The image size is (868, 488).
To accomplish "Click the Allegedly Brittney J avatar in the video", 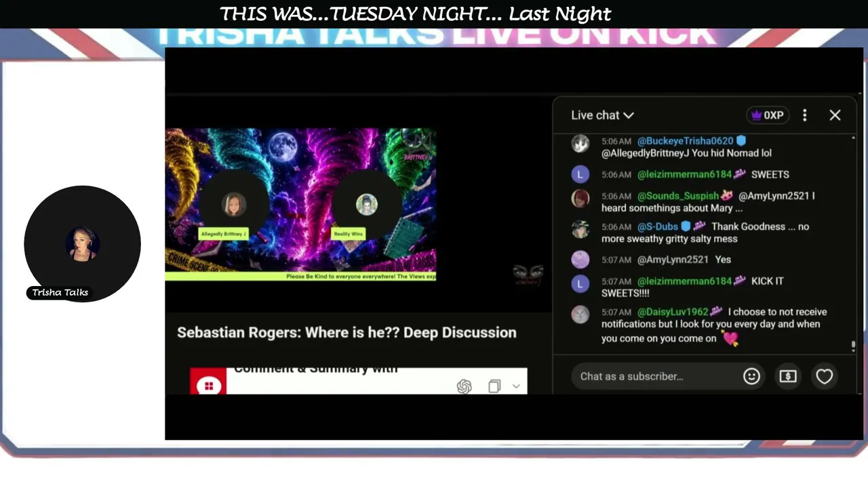I will tap(234, 204).
